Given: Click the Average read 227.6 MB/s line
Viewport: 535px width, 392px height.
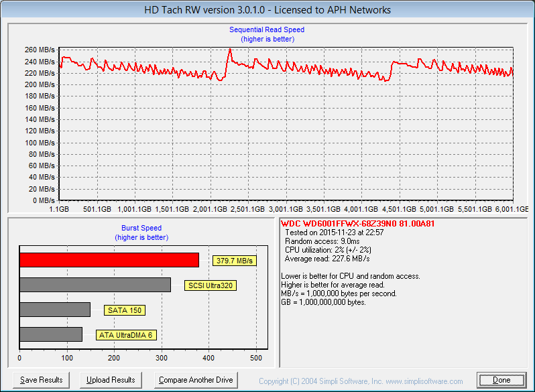Looking at the screenshot, I should click(327, 259).
